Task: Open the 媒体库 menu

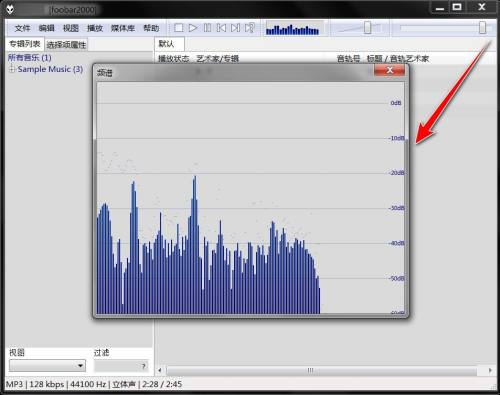Action: [123, 28]
